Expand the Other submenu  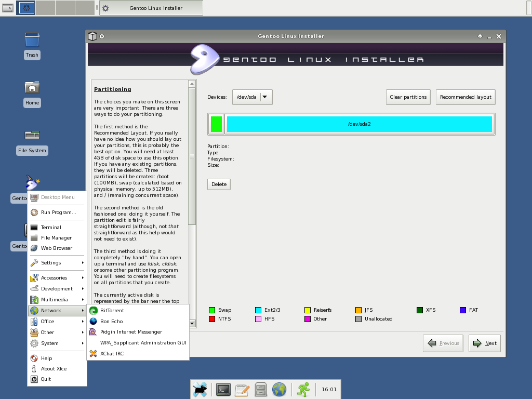[57, 332]
